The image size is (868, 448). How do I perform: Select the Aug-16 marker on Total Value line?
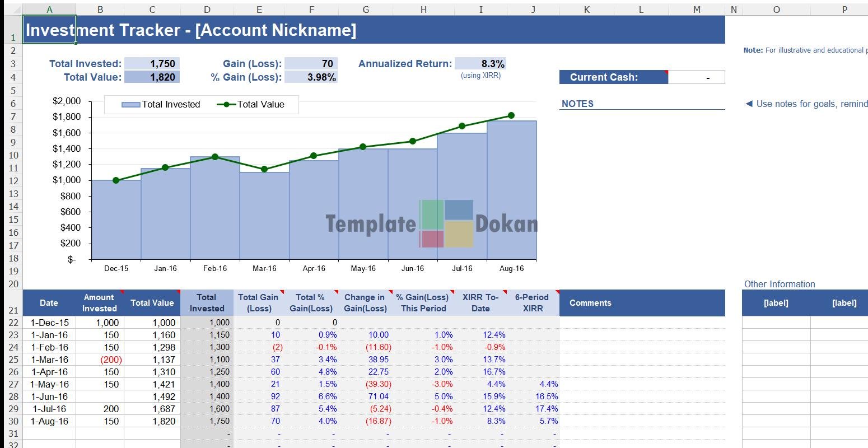pos(511,115)
